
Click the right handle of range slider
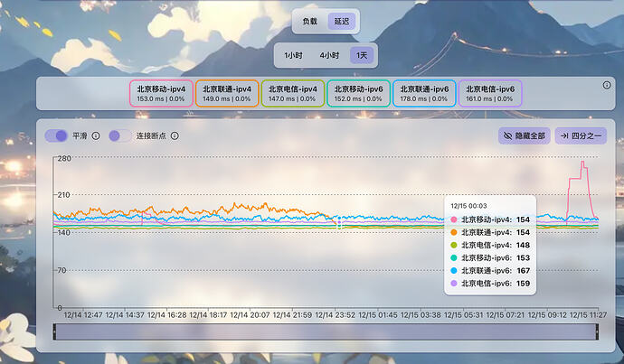597,331
